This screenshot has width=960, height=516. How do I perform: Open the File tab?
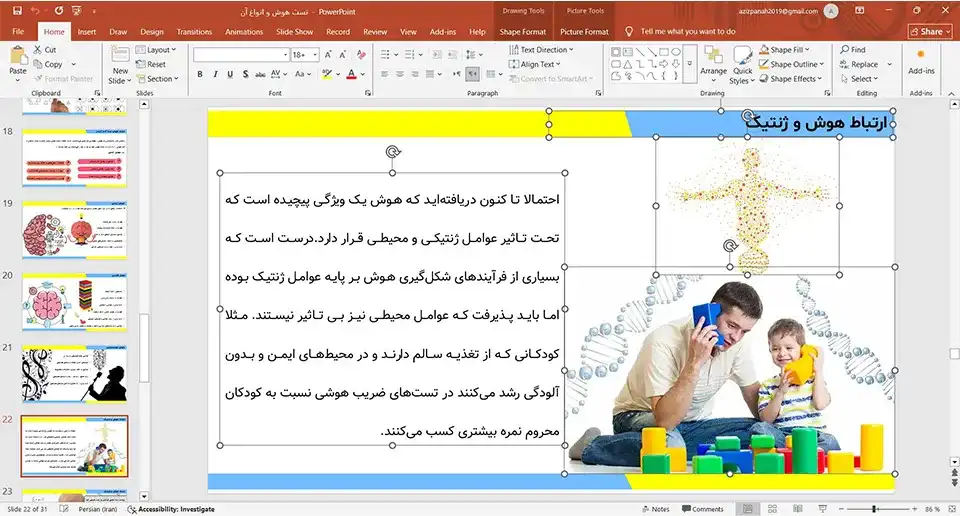(18, 32)
